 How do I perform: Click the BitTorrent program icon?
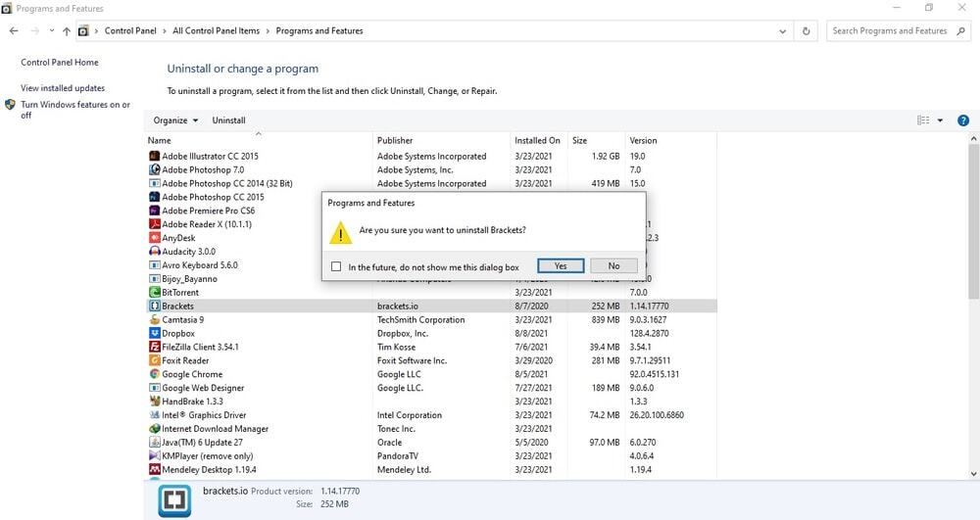(155, 293)
